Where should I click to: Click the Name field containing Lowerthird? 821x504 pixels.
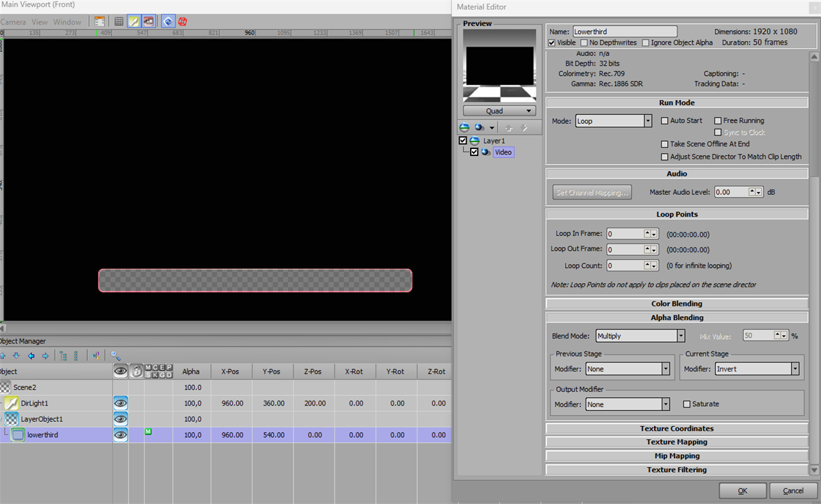(624, 31)
